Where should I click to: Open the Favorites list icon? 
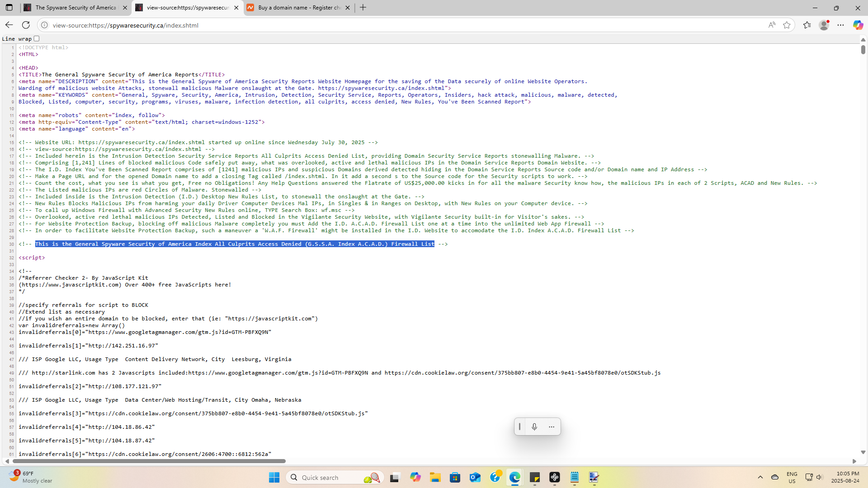pos(807,25)
